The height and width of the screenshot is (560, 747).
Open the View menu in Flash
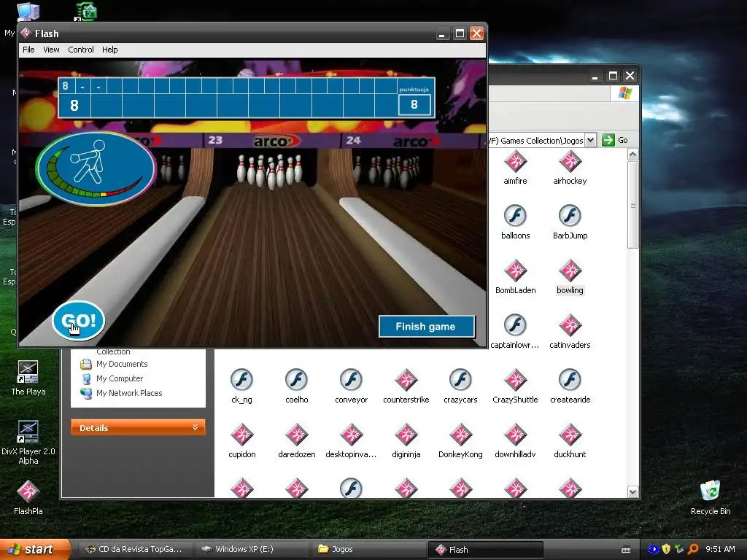(51, 50)
